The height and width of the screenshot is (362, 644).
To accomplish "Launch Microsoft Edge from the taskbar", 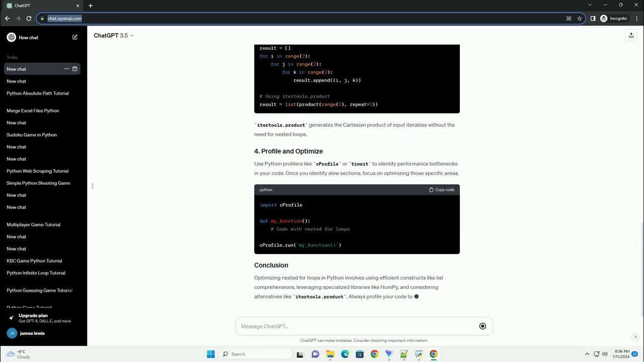I will [345, 354].
